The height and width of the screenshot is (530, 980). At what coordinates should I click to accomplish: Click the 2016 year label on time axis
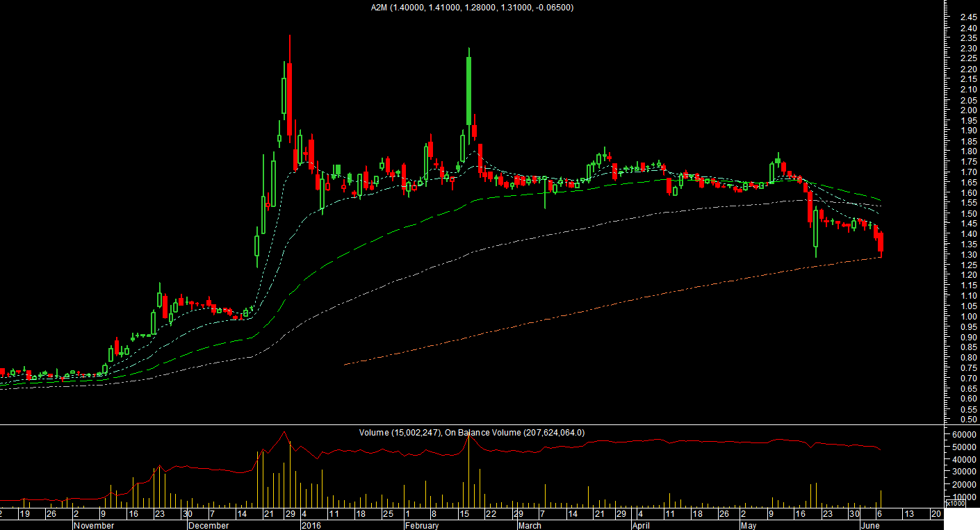311,526
